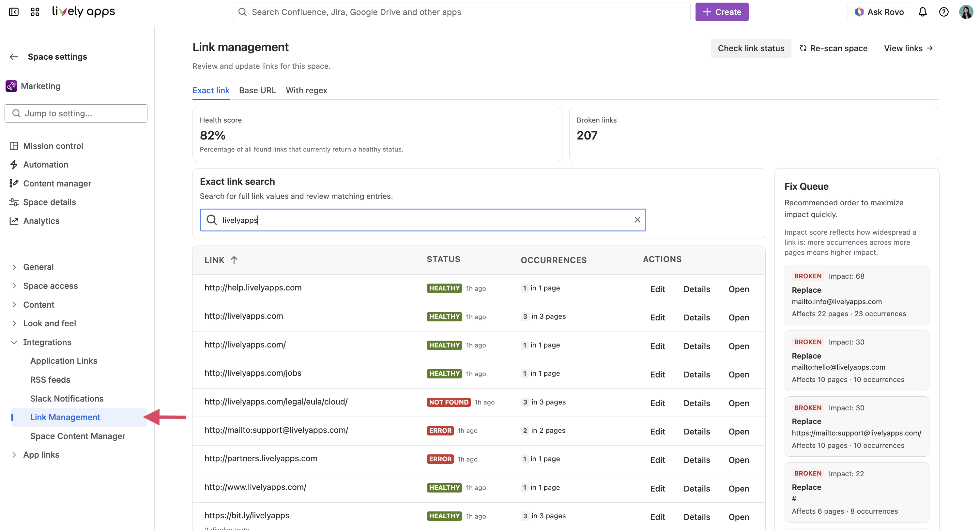Viewport: 980px width, 530px height.
Task: Sort by the LINK column arrow
Action: tap(234, 260)
